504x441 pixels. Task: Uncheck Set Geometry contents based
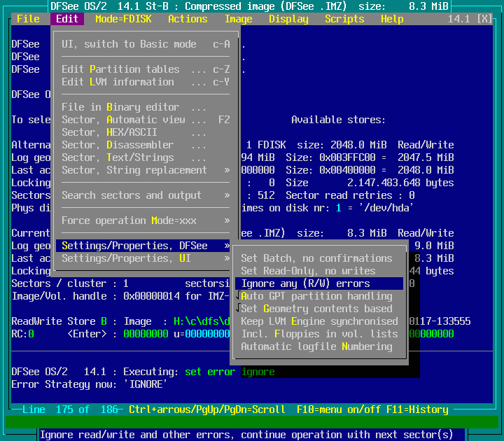316,309
